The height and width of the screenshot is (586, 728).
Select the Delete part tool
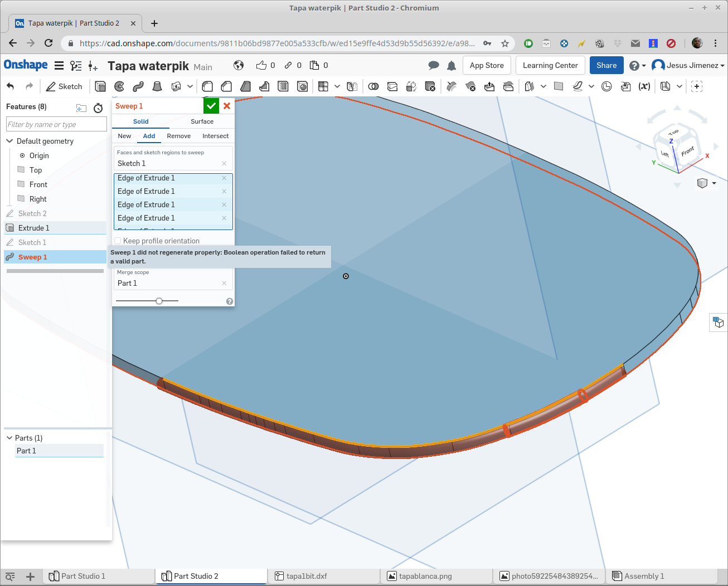click(430, 86)
